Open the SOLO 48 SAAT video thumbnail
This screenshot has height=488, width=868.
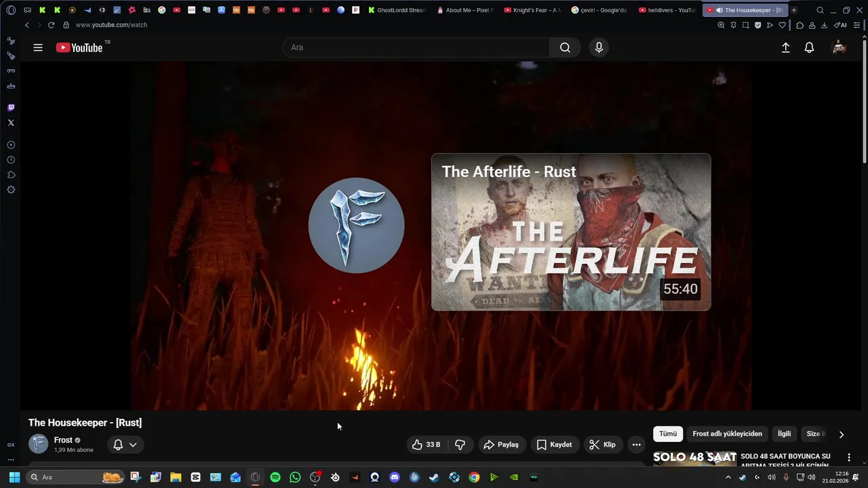(694, 458)
